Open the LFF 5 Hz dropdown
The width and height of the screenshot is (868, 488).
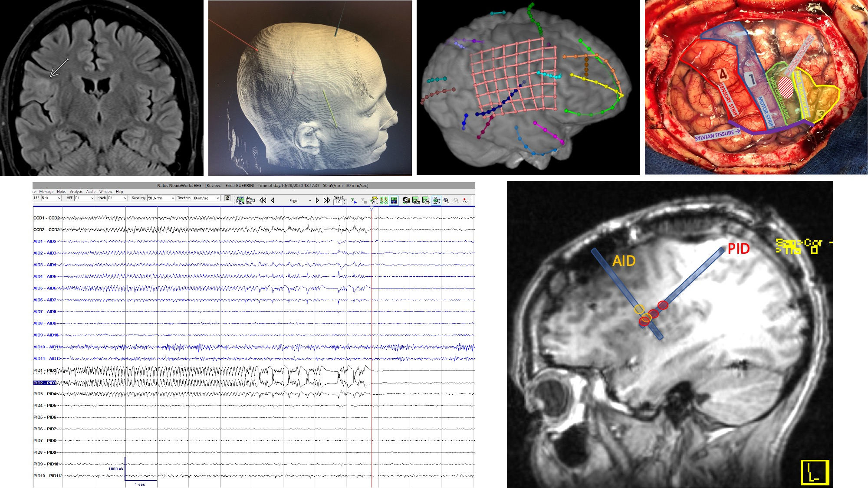coord(59,198)
